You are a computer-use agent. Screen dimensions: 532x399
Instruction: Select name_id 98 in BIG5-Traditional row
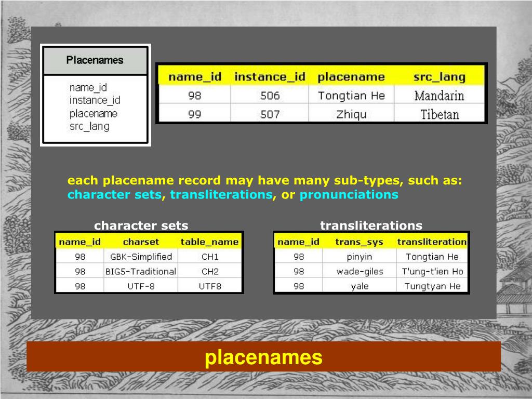point(80,271)
